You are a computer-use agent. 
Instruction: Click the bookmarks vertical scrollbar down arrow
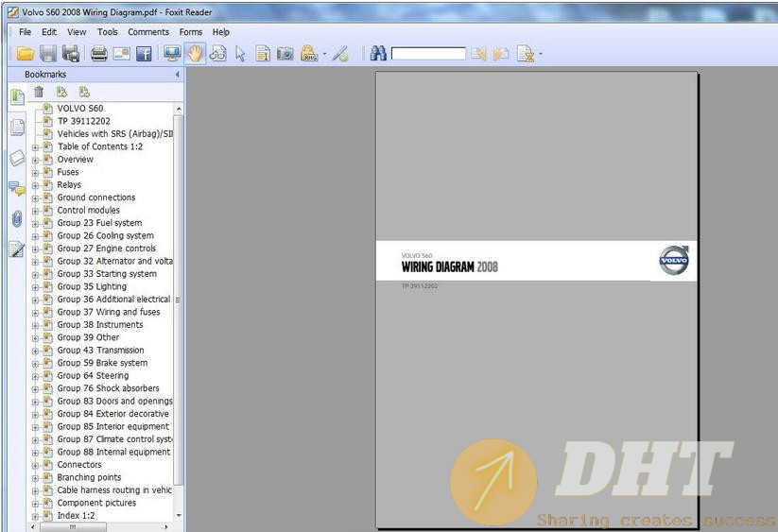179,516
